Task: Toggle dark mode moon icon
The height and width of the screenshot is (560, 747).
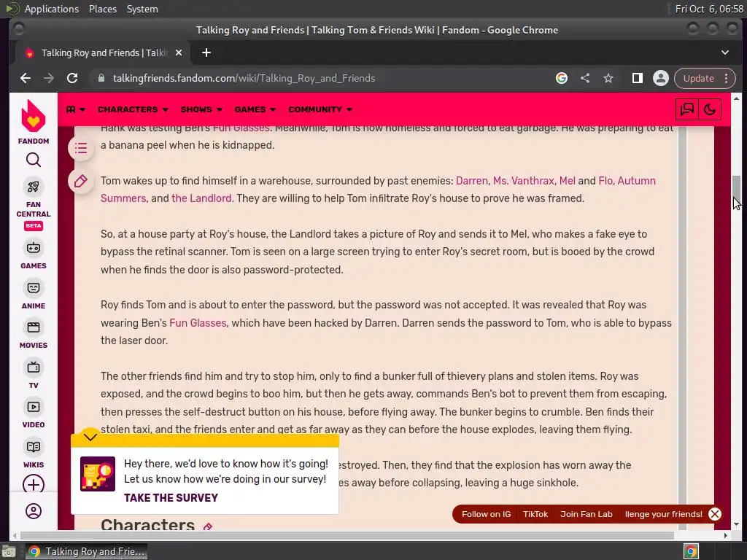Action: tap(710, 109)
